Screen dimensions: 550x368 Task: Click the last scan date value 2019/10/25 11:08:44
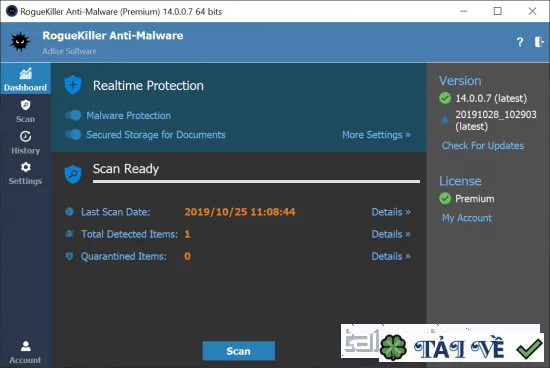[240, 212]
